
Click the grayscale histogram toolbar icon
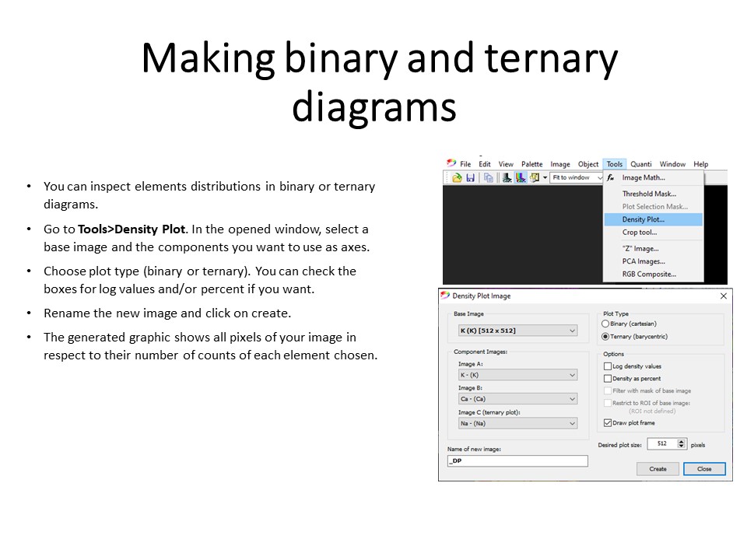pyautogui.click(x=507, y=178)
